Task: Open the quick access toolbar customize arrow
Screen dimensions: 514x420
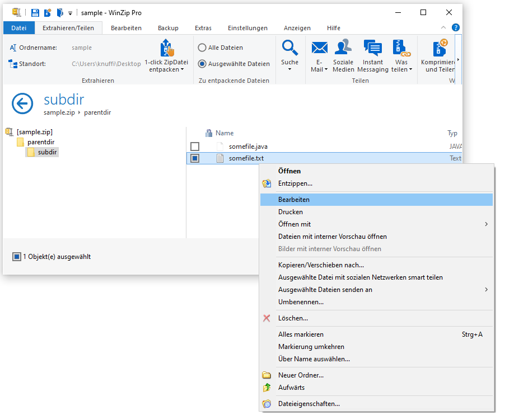Action: [70, 13]
